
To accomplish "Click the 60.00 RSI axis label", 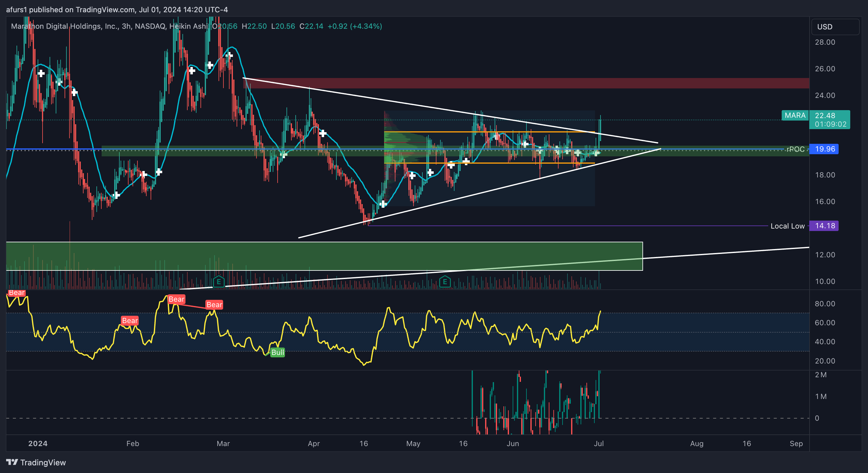I will point(825,323).
